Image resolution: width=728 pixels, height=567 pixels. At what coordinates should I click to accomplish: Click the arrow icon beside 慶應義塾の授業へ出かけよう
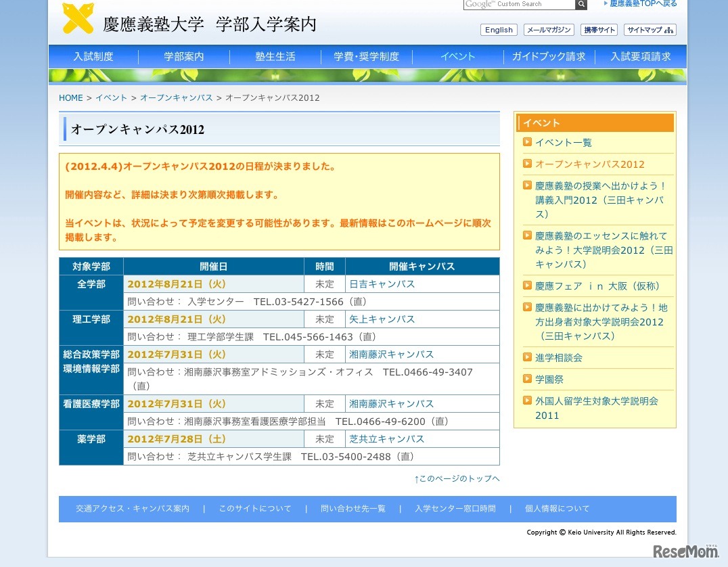pos(527,185)
